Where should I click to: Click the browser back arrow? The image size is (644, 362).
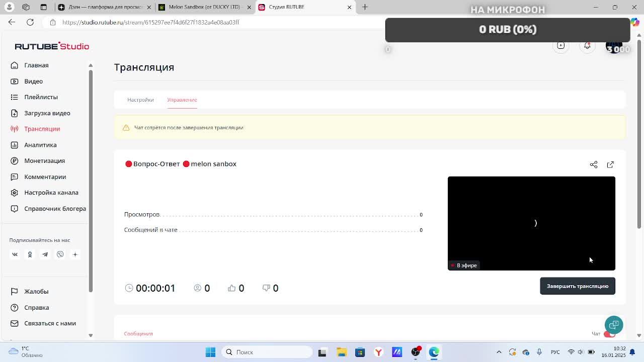pyautogui.click(x=12, y=22)
